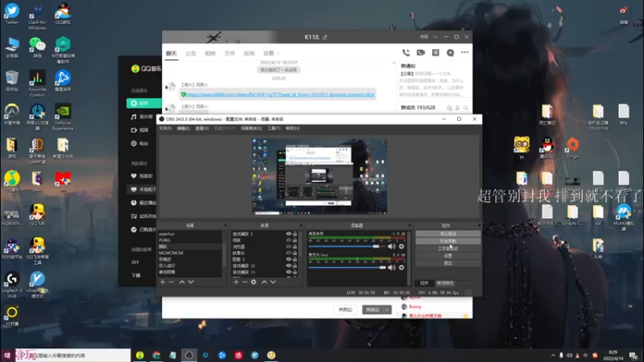The image size is (644, 362).
Task: Toggle lock on 显示器捕获 2 source
Action: point(295,234)
